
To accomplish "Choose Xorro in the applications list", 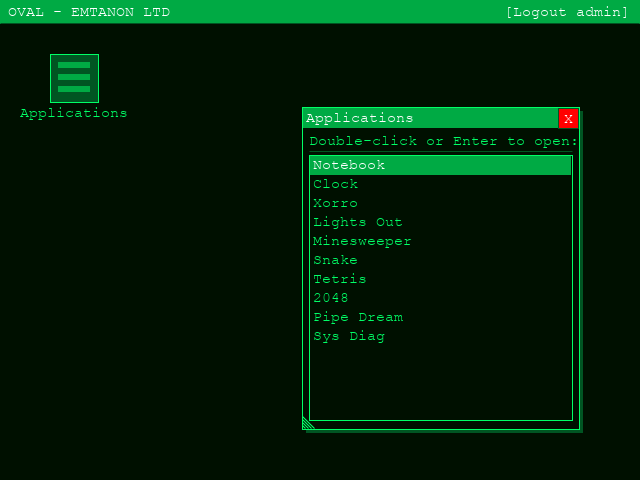I will (x=335, y=203).
